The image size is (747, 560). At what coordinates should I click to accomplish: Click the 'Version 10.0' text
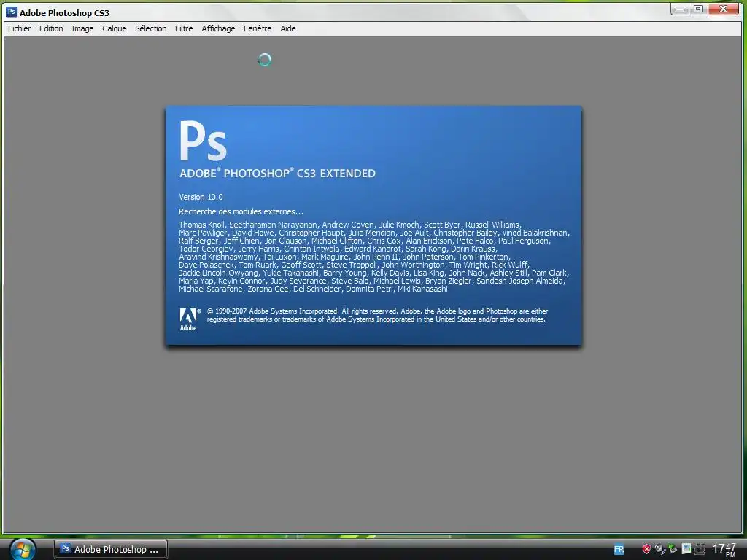[201, 197]
